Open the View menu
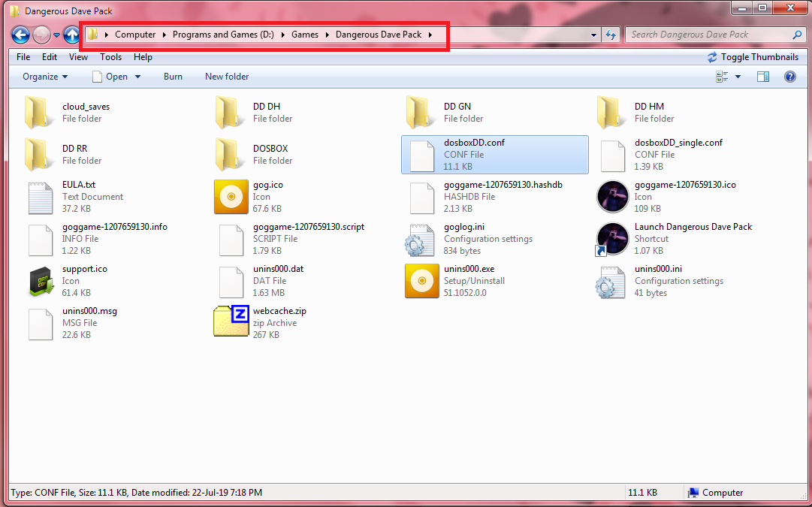The width and height of the screenshot is (812, 507). pos(78,57)
